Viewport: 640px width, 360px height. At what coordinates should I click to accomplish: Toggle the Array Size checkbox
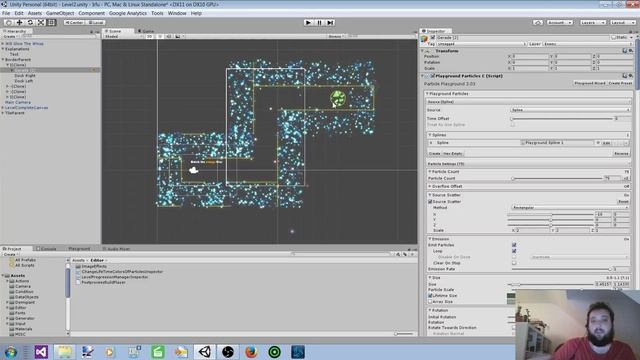[430, 301]
